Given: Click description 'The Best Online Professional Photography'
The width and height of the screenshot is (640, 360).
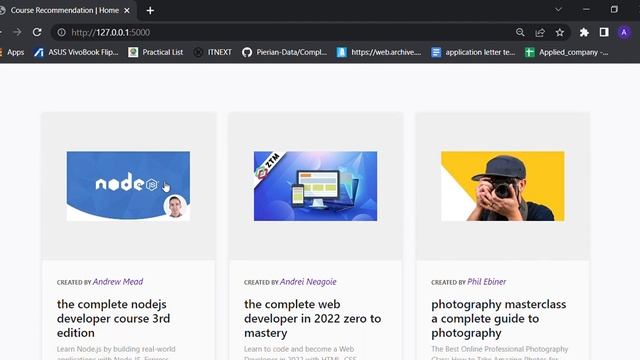Looking at the screenshot, I should pyautogui.click(x=500, y=349).
